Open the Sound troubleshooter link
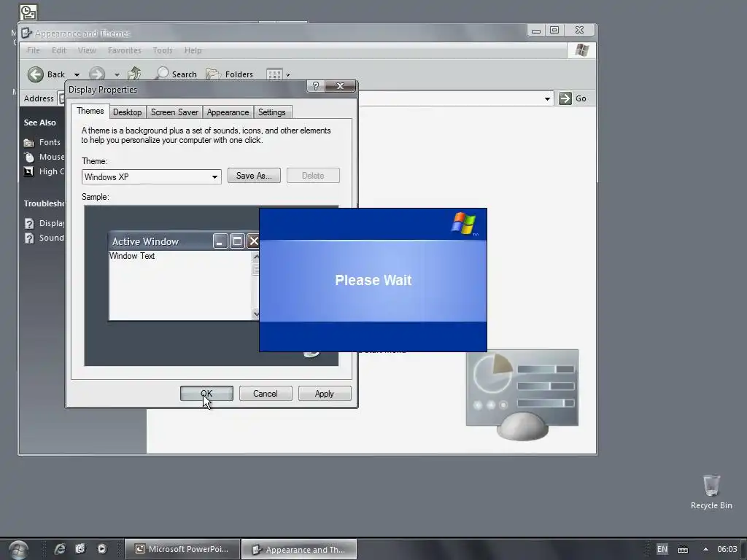The image size is (747, 560). [52, 238]
